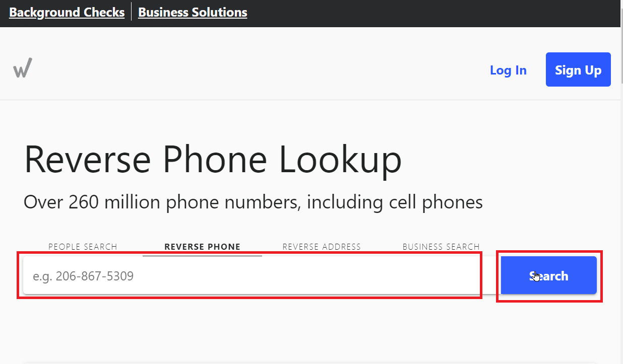The width and height of the screenshot is (623, 364).
Task: Click the 260 million phone numbers subheading
Action: click(x=253, y=202)
